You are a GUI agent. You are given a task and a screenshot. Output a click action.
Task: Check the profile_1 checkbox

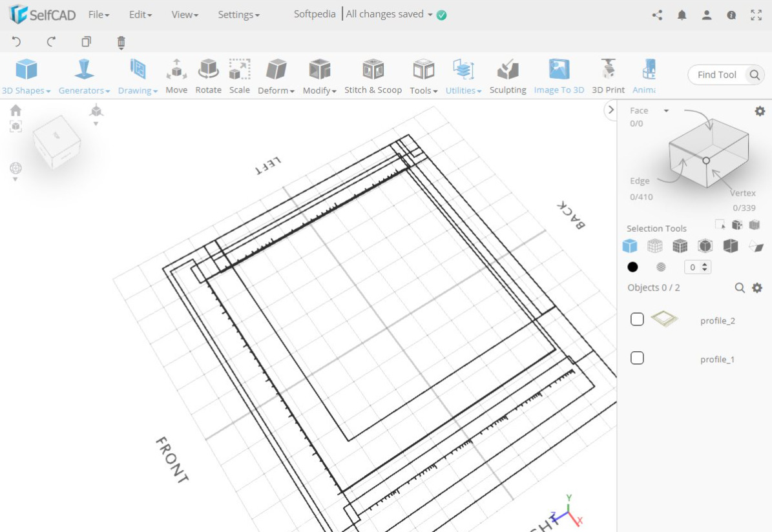637,358
